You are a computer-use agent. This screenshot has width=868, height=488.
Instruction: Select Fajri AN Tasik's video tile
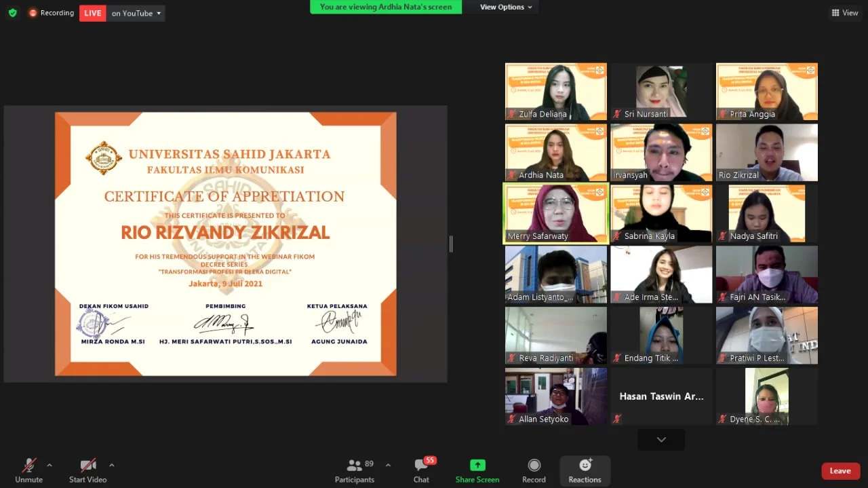click(x=767, y=275)
